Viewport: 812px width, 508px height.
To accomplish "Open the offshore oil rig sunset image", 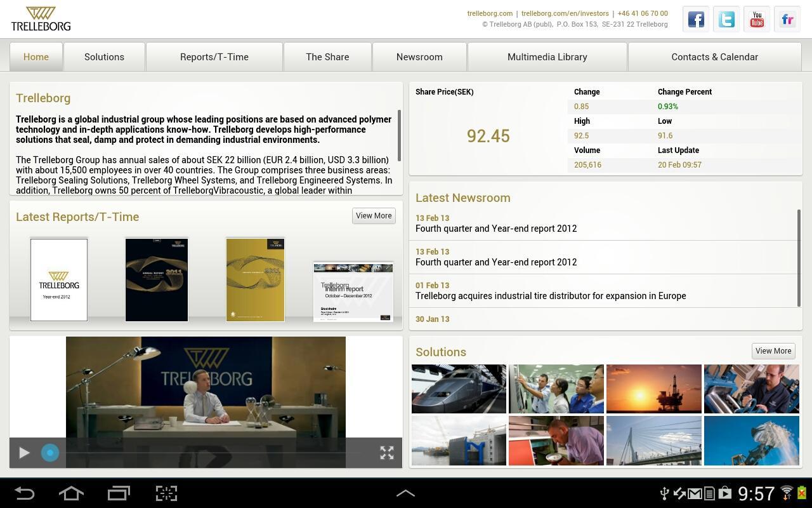I will (x=654, y=389).
